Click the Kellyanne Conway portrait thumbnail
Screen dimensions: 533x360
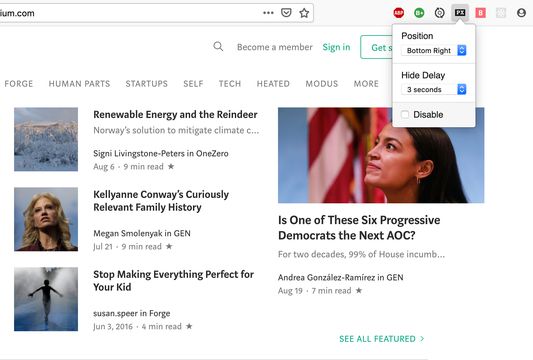46,219
